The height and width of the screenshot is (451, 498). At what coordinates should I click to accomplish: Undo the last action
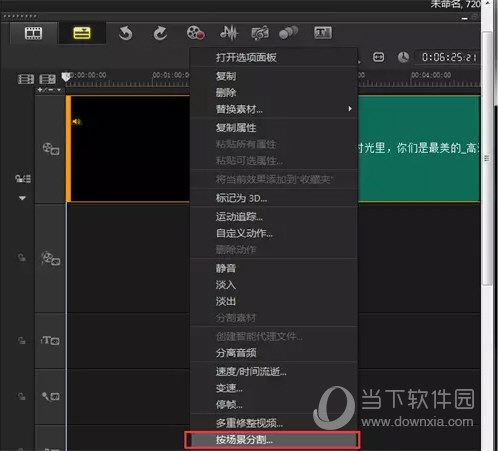(x=126, y=33)
